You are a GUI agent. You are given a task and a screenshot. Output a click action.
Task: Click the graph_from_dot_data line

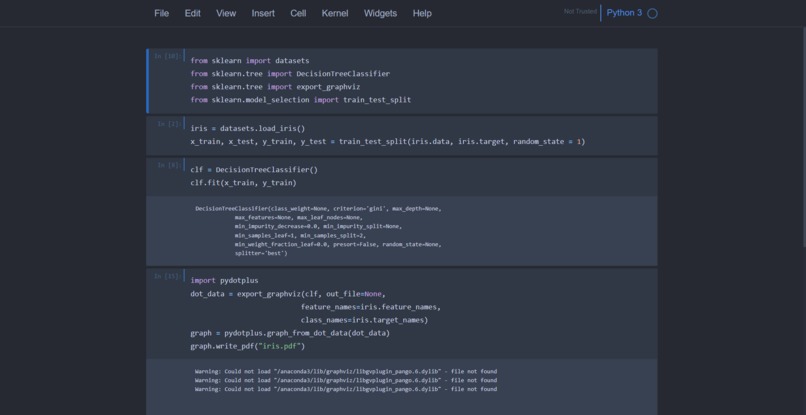pyautogui.click(x=290, y=333)
